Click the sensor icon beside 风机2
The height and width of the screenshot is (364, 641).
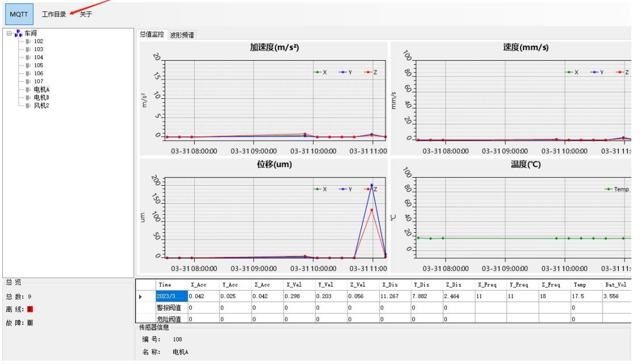point(27,105)
